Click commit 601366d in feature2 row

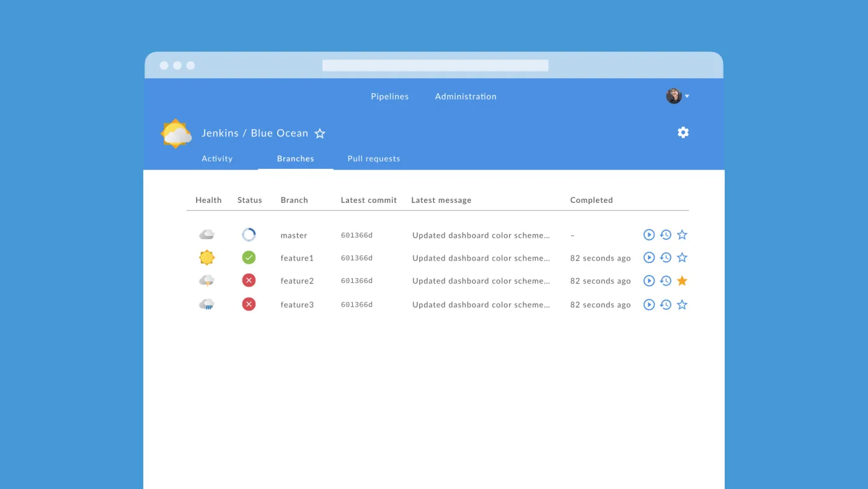click(356, 281)
